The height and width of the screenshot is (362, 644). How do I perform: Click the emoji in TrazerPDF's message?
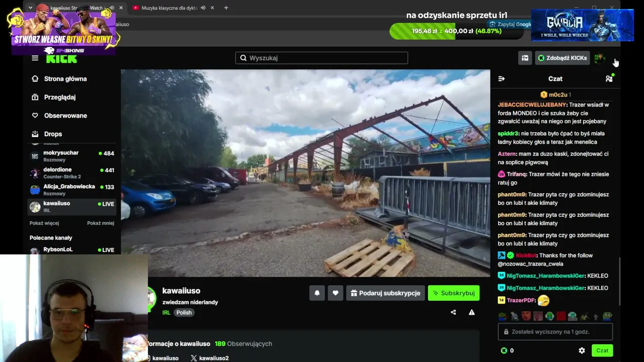coord(543,301)
